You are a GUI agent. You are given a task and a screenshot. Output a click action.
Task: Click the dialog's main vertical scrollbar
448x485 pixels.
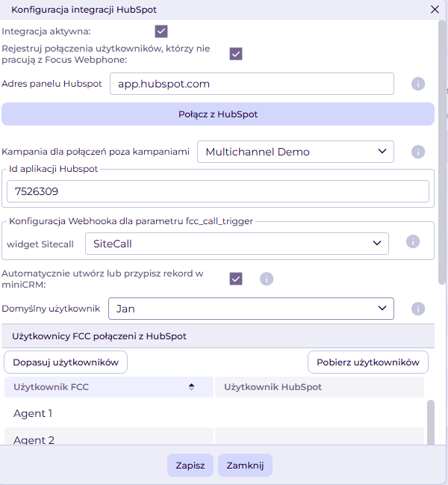pyautogui.click(x=443, y=152)
